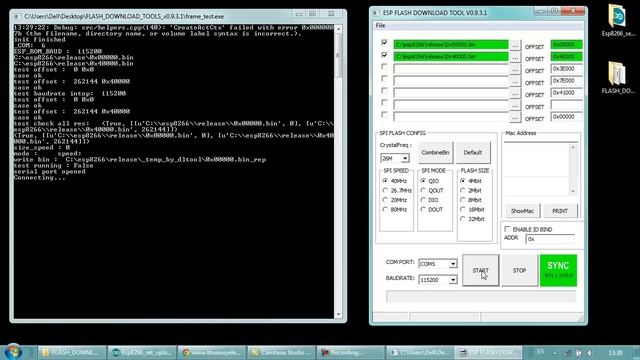The image size is (640, 360).
Task: Click console window title bar icon
Action: tap(17, 16)
